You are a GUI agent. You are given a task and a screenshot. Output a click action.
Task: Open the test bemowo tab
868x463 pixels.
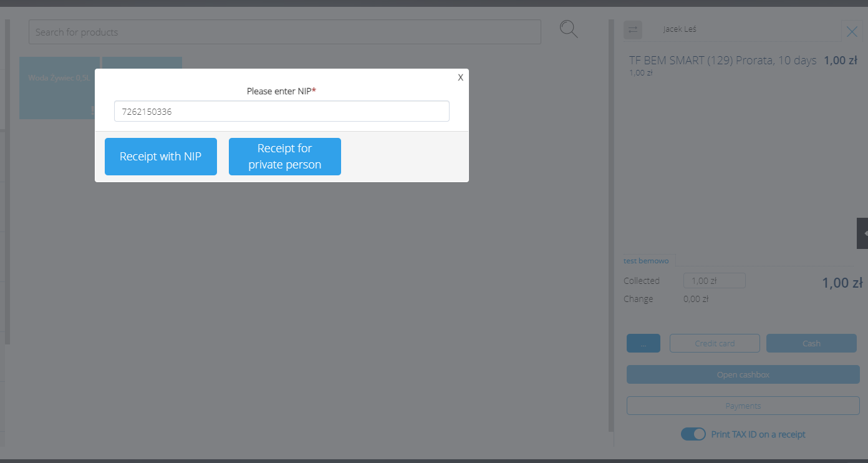tap(646, 260)
